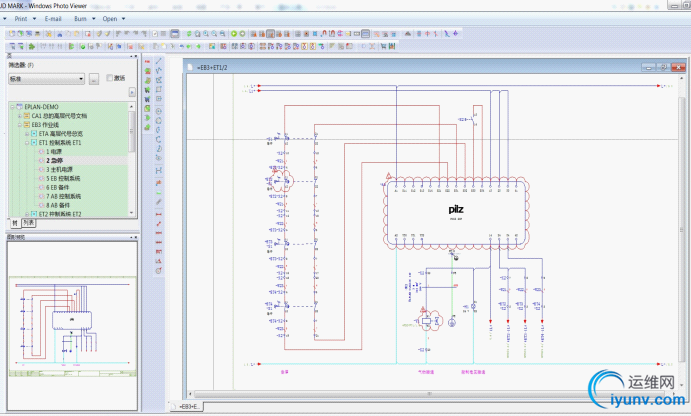The height and width of the screenshot is (416, 691).
Task: Click the ellipsis button beside filter dropdown
Action: tap(94, 79)
